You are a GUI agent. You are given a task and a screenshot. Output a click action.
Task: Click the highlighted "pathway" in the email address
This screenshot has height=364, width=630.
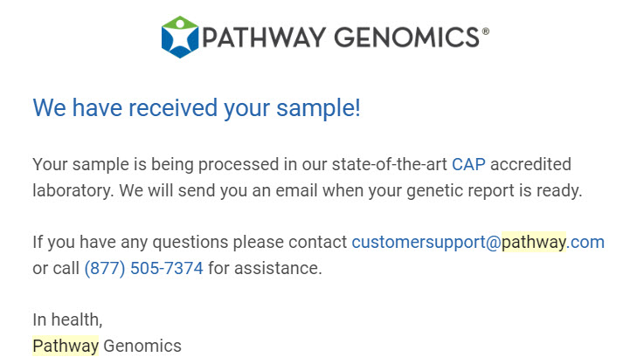click(x=534, y=242)
